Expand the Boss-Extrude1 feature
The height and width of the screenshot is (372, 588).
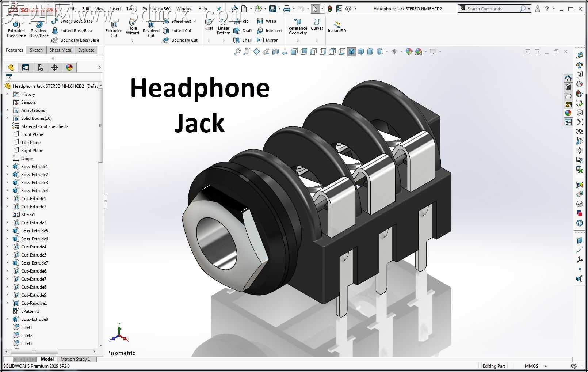7,167
